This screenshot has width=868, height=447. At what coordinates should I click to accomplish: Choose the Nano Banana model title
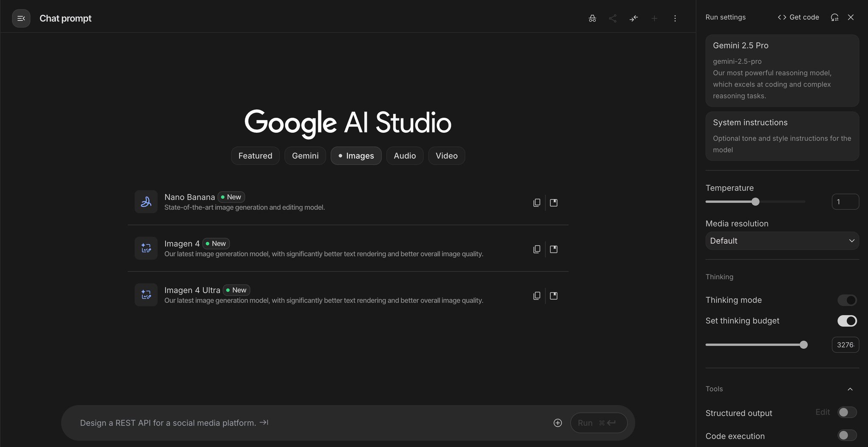coord(189,197)
